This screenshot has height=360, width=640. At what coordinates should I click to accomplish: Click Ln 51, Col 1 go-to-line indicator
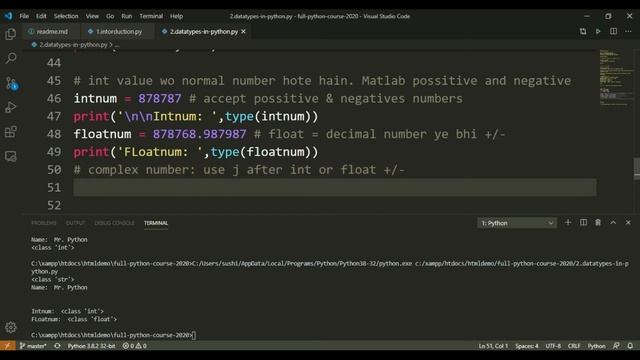(493, 346)
